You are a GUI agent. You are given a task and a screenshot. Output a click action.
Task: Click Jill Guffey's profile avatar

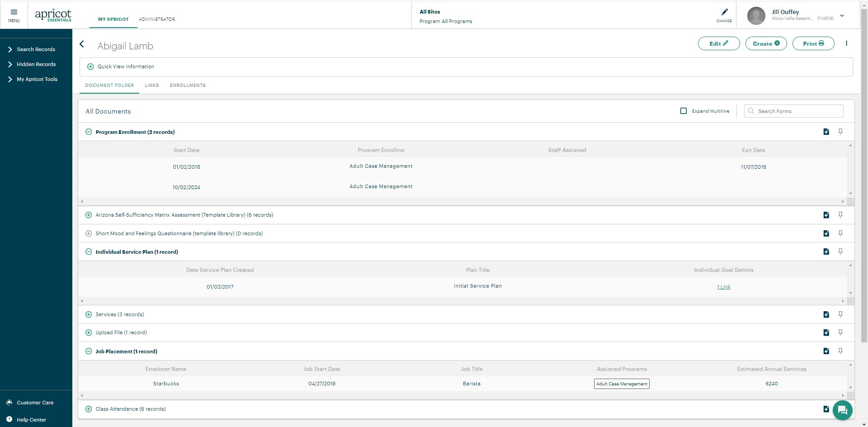(756, 16)
